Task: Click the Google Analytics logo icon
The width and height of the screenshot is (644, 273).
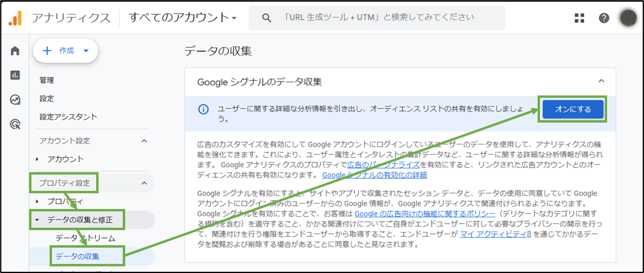Action: (16, 18)
